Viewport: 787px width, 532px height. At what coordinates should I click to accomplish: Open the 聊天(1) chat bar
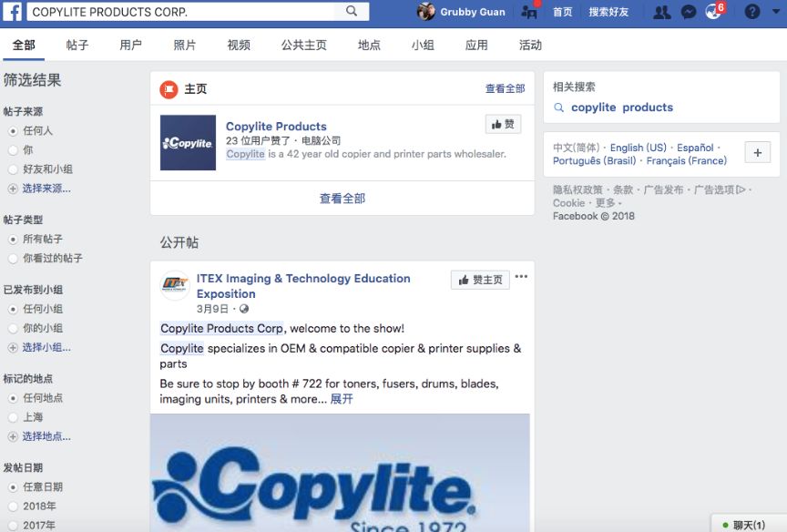click(749, 525)
